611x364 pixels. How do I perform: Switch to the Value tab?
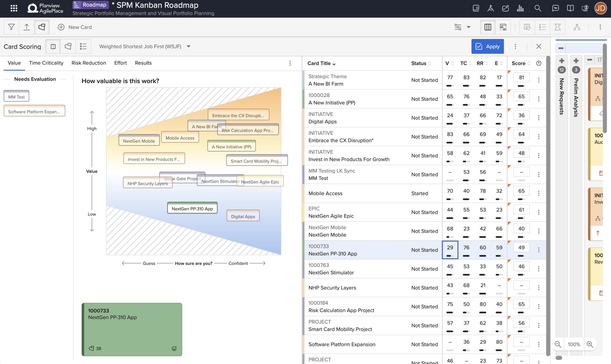[14, 63]
